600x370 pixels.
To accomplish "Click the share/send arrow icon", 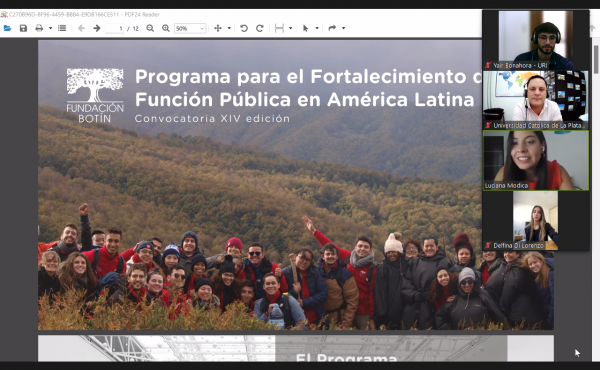I will click(332, 28).
